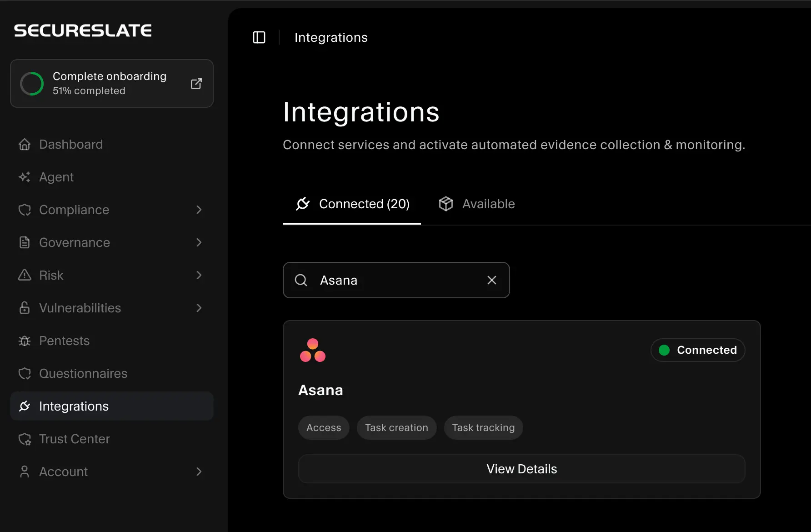Click the search magnifier icon
Image resolution: width=811 pixels, height=532 pixels.
(301, 280)
